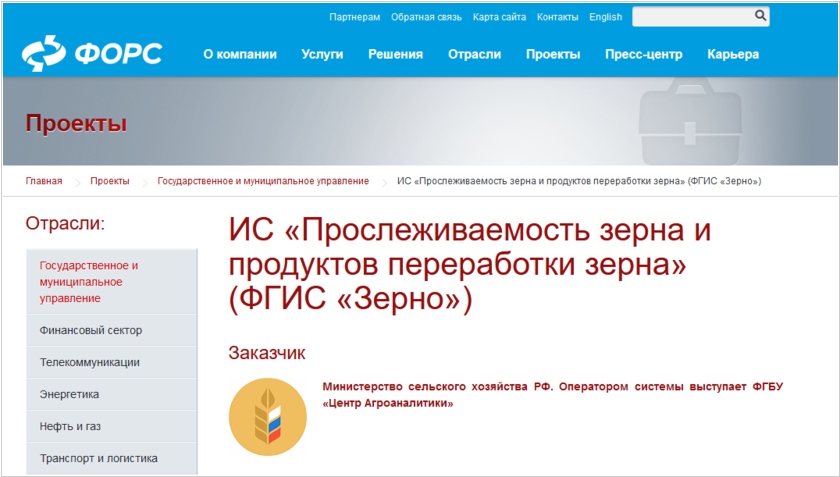Image resolution: width=840 pixels, height=477 pixels.
Task: Open the «Решения» menu item
Action: tap(395, 55)
